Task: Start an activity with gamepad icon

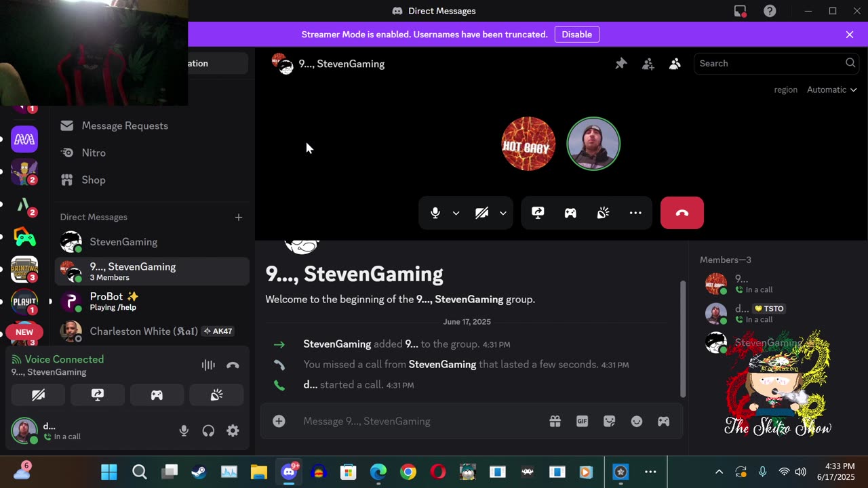Action: point(570,213)
